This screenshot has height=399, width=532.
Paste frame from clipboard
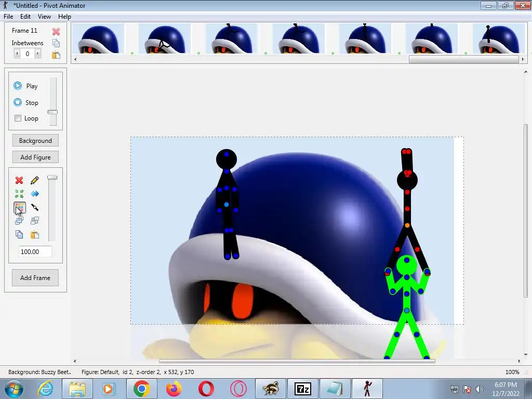point(56,55)
